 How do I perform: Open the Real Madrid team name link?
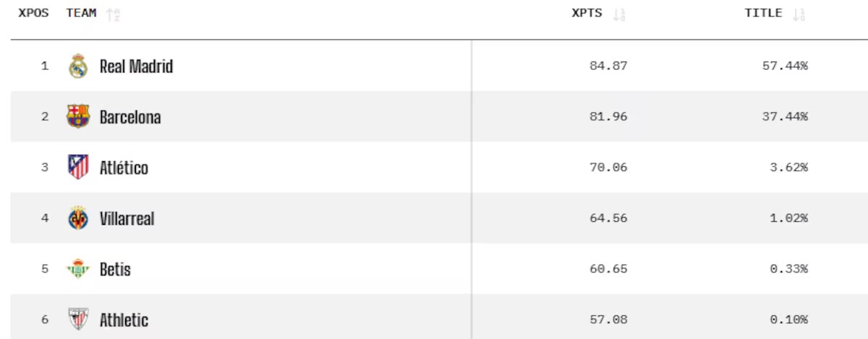[136, 66]
